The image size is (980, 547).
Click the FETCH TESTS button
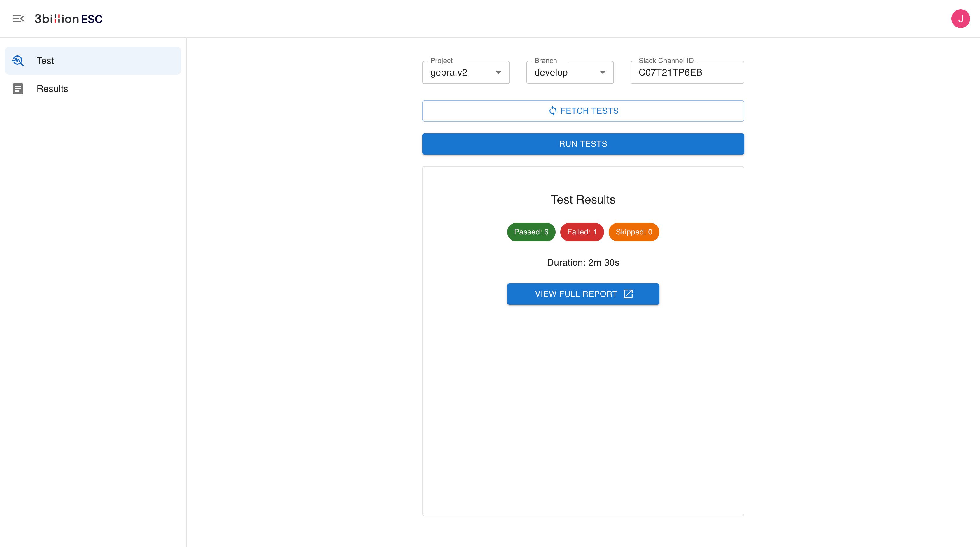(583, 111)
